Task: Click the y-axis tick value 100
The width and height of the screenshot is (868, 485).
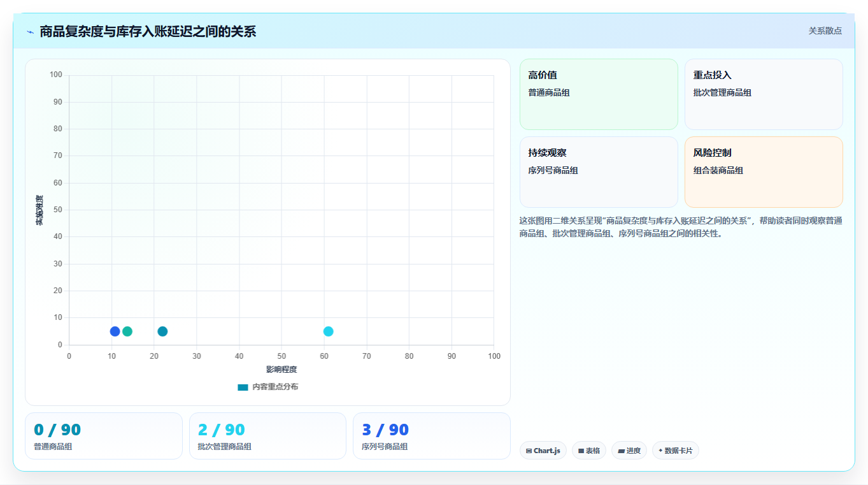Action: click(56, 75)
